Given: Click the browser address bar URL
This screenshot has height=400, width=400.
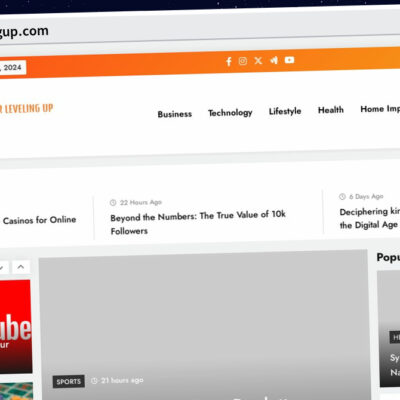Looking at the screenshot, I should (x=24, y=32).
